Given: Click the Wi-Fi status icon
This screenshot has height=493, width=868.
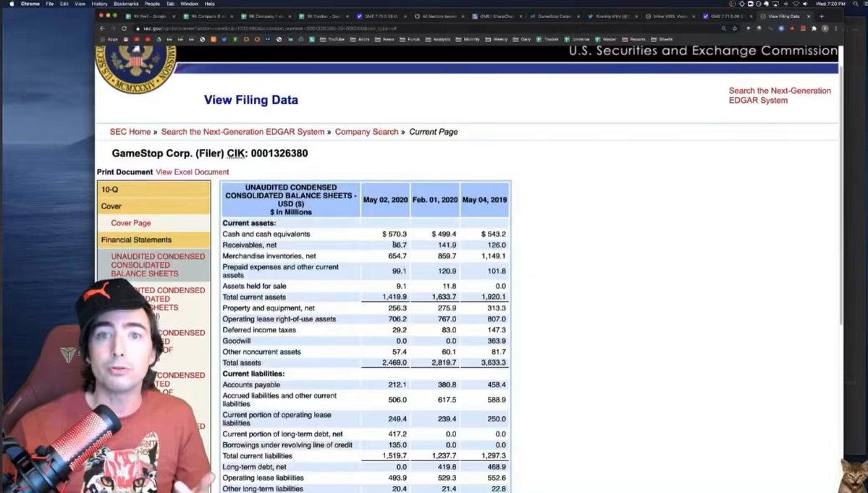Looking at the screenshot, I should tap(796, 4).
